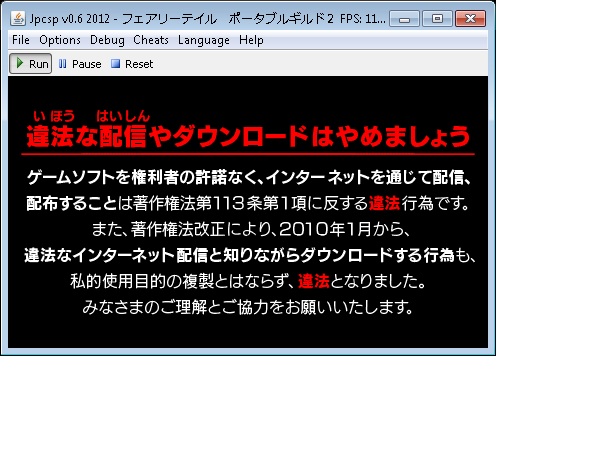Screen dimensions: 614x460
Task: Click the line ending 違法行為です。
Action: pos(248,203)
